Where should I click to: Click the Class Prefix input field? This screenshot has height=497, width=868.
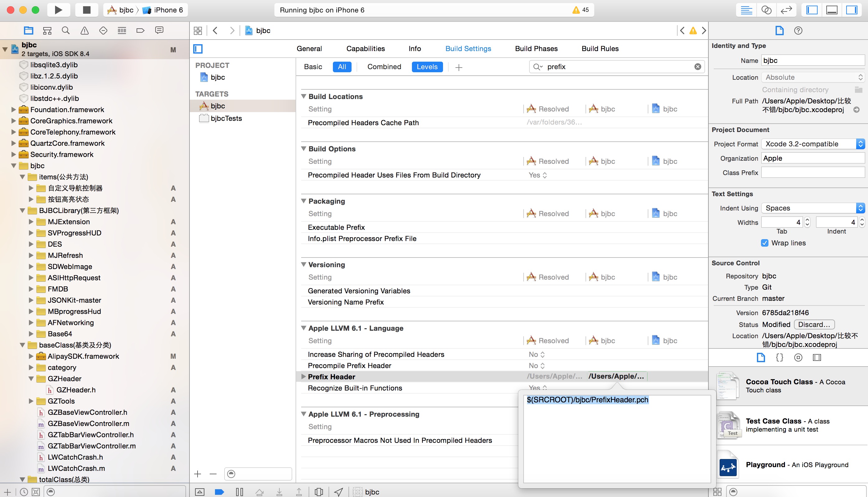click(x=813, y=173)
